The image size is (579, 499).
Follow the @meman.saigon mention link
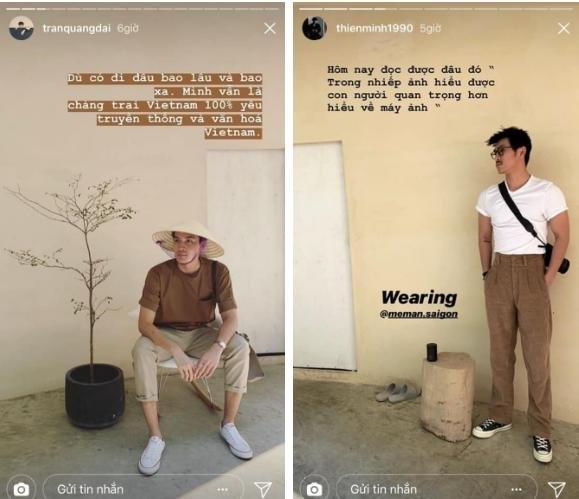pos(418,314)
